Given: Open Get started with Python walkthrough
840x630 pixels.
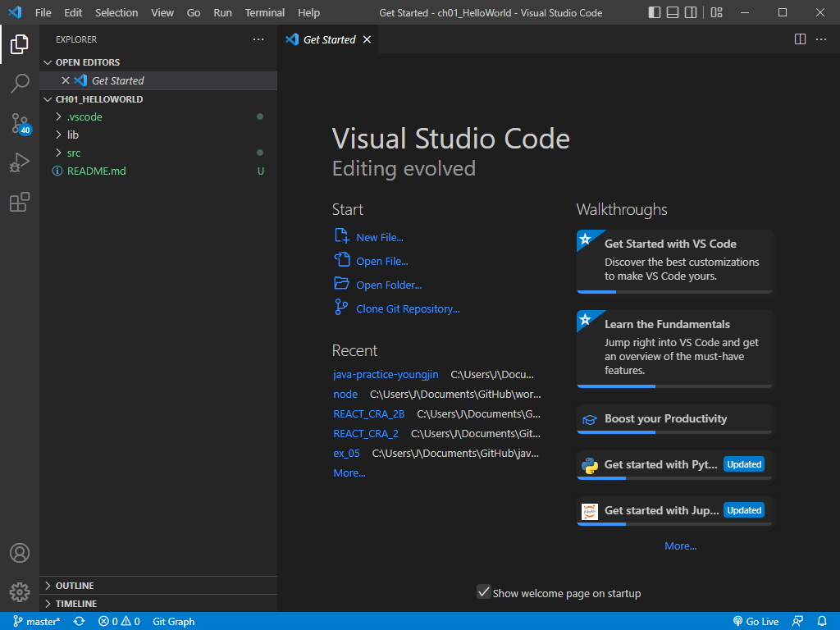Looking at the screenshot, I should (x=675, y=465).
